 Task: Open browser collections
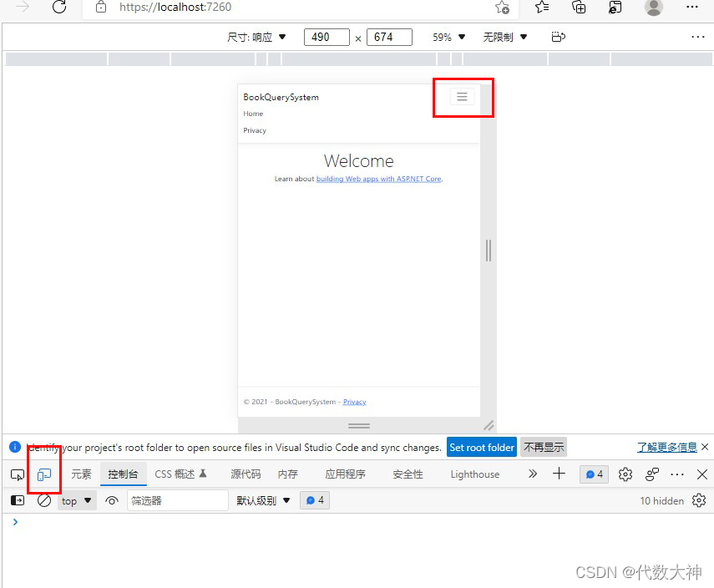(x=579, y=7)
